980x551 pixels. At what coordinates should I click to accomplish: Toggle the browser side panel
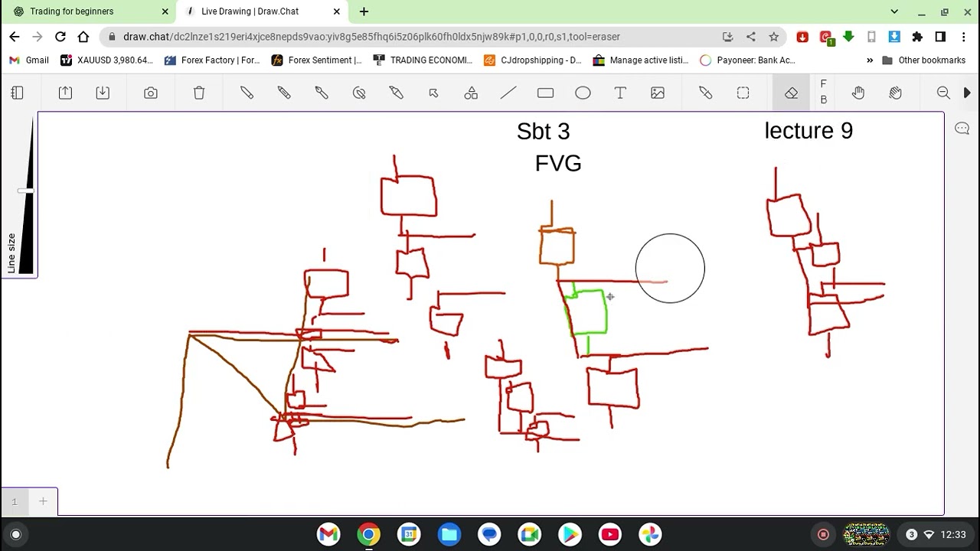pyautogui.click(x=940, y=37)
